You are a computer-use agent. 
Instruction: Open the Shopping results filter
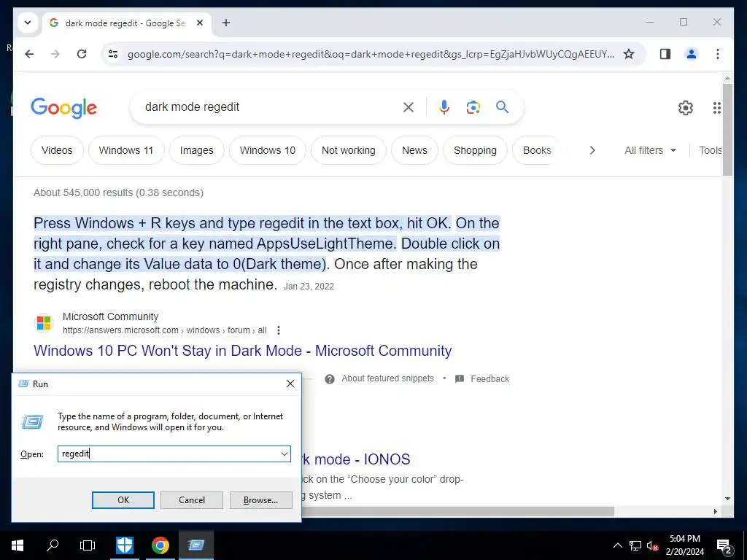475,150
